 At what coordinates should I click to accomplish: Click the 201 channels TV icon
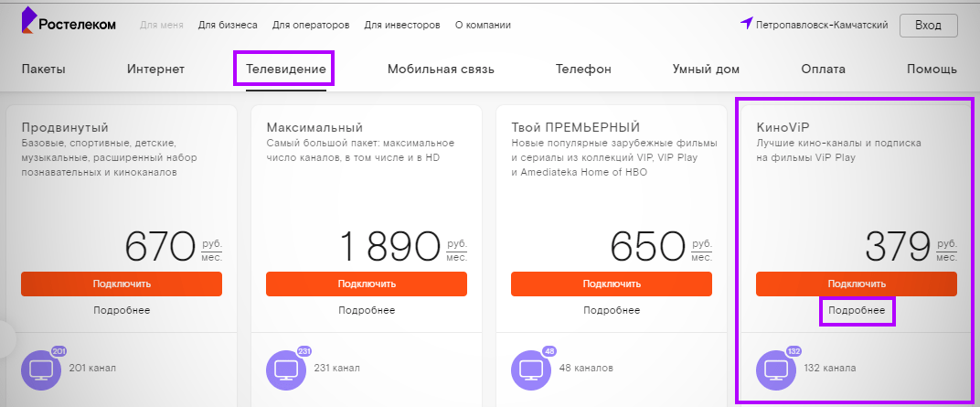pyautogui.click(x=42, y=370)
